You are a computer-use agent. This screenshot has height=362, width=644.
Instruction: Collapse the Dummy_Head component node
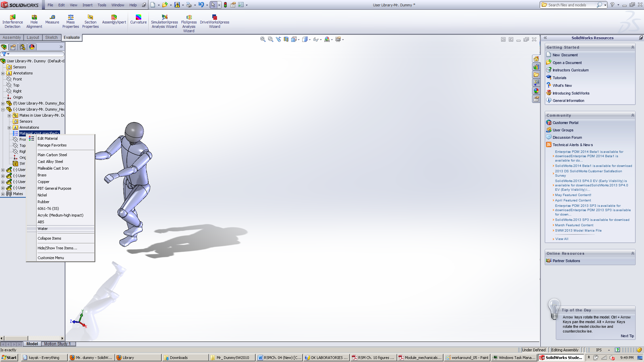(x=3, y=109)
